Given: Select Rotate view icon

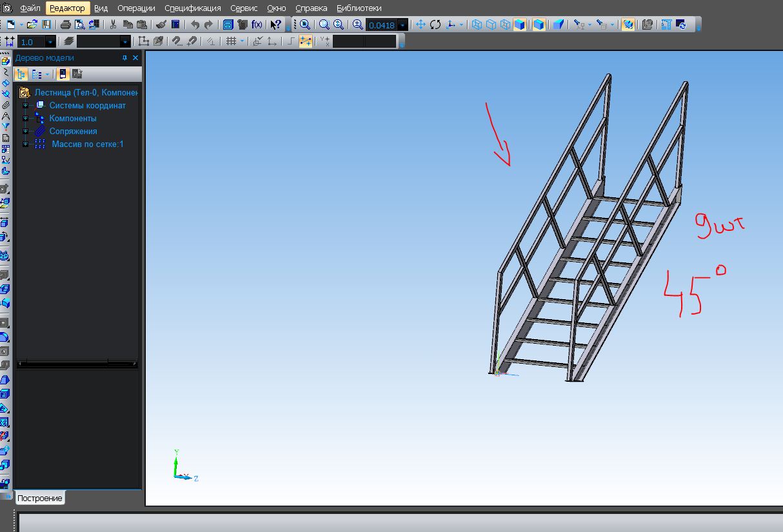Looking at the screenshot, I should (435, 25).
